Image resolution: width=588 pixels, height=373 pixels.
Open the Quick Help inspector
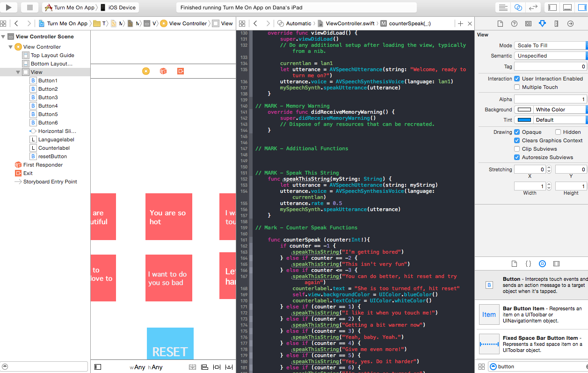coord(514,23)
